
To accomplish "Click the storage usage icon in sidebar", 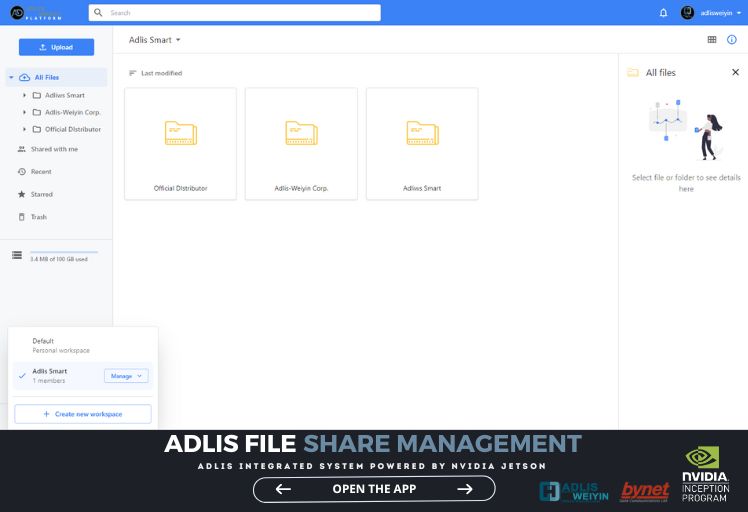I will click(17, 255).
